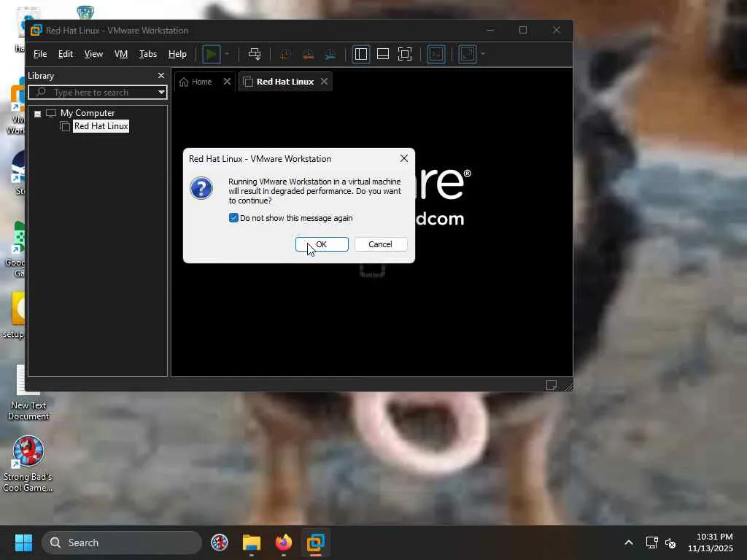The width and height of the screenshot is (747, 560).
Task: Click Cancel in the dialog
Action: click(x=381, y=244)
